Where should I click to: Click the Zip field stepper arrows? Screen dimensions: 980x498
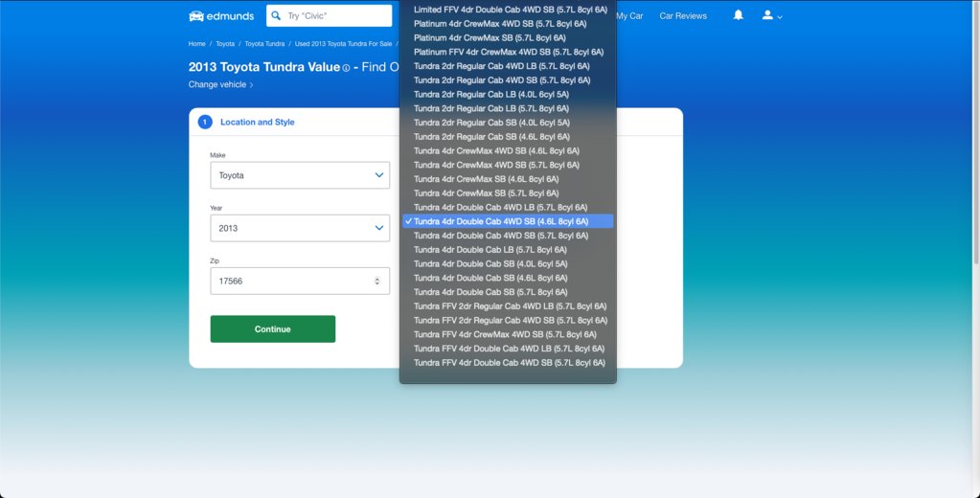tap(376, 282)
